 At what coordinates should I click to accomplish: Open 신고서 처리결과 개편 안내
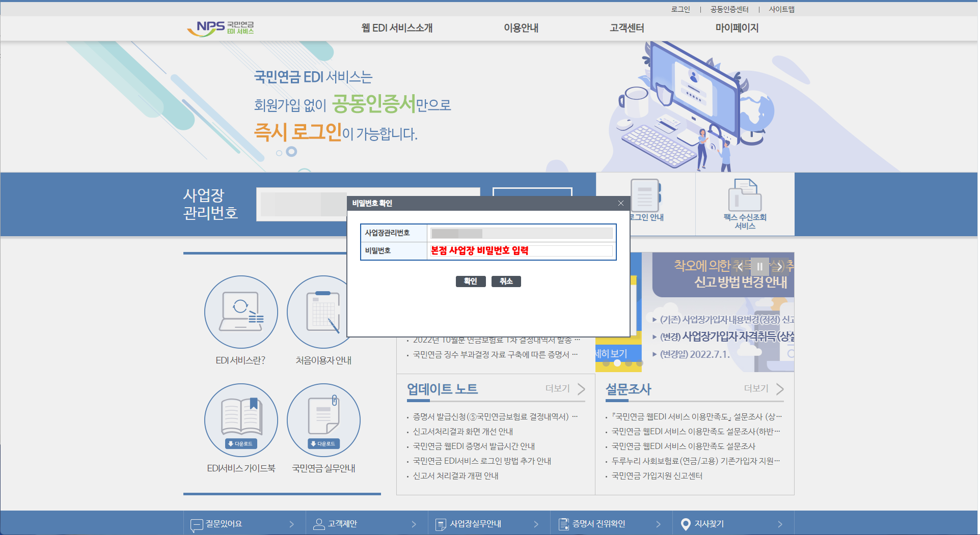[456, 475]
